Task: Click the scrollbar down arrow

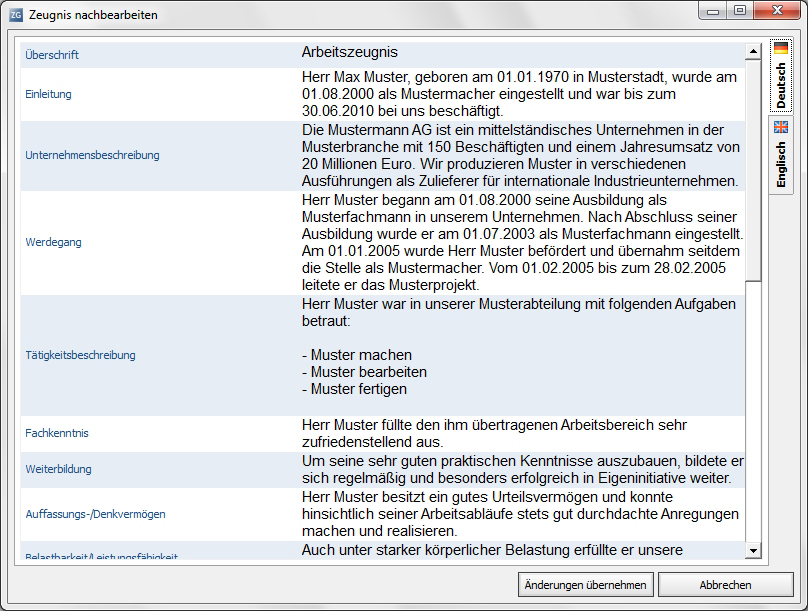Action: pos(753,551)
